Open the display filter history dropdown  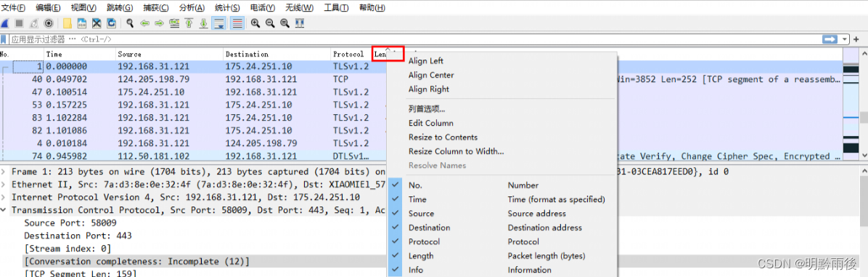845,39
